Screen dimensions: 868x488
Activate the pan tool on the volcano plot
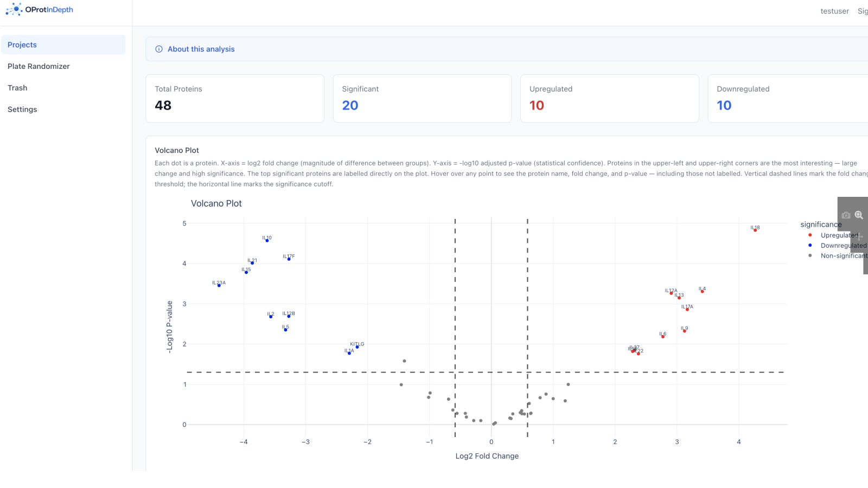860,236
